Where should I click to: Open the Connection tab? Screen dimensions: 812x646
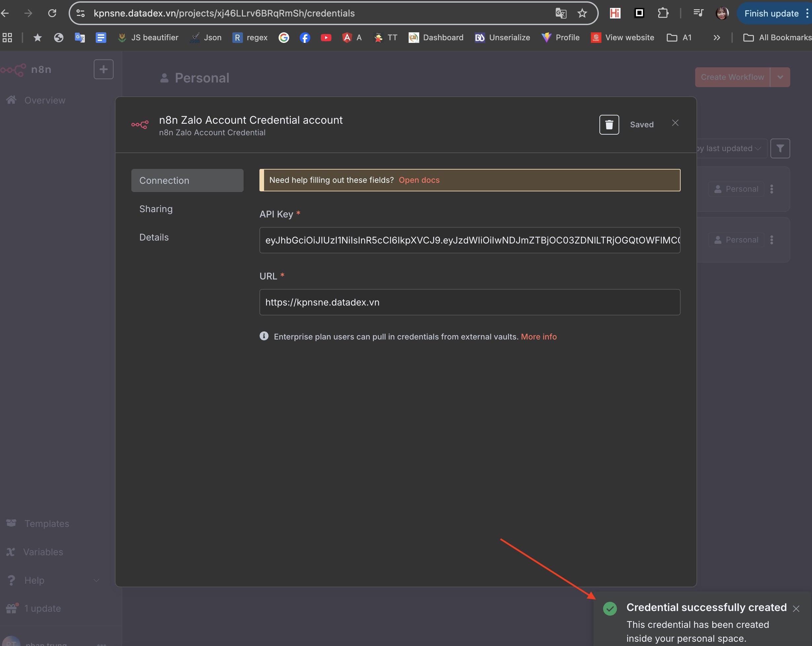(x=187, y=180)
